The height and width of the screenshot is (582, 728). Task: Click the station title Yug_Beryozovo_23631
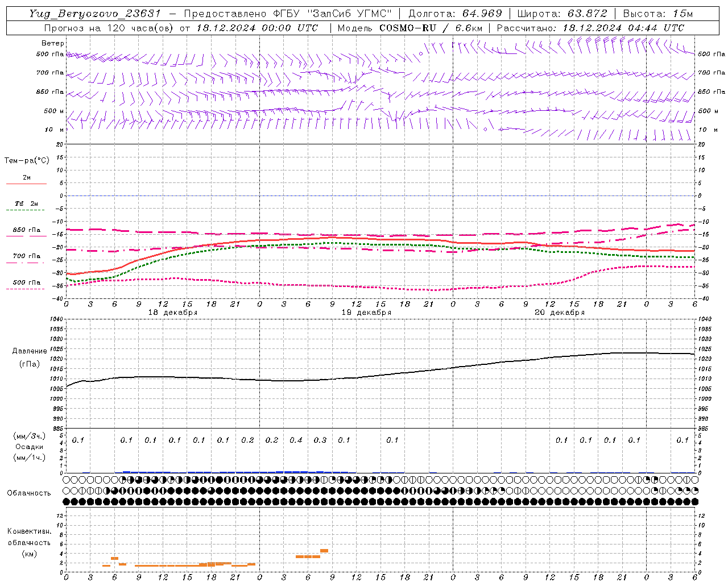(x=96, y=14)
